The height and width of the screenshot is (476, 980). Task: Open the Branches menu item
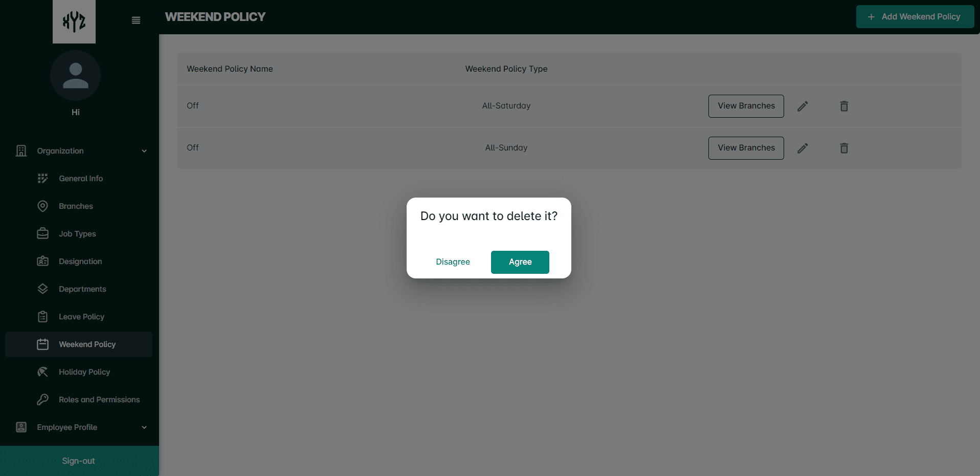coord(76,206)
